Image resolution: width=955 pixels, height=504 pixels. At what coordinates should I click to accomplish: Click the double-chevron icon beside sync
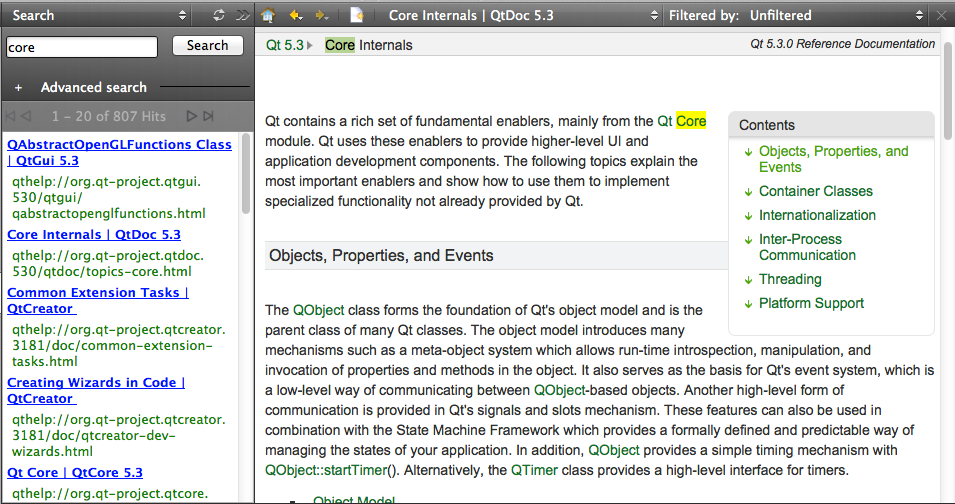(241, 15)
